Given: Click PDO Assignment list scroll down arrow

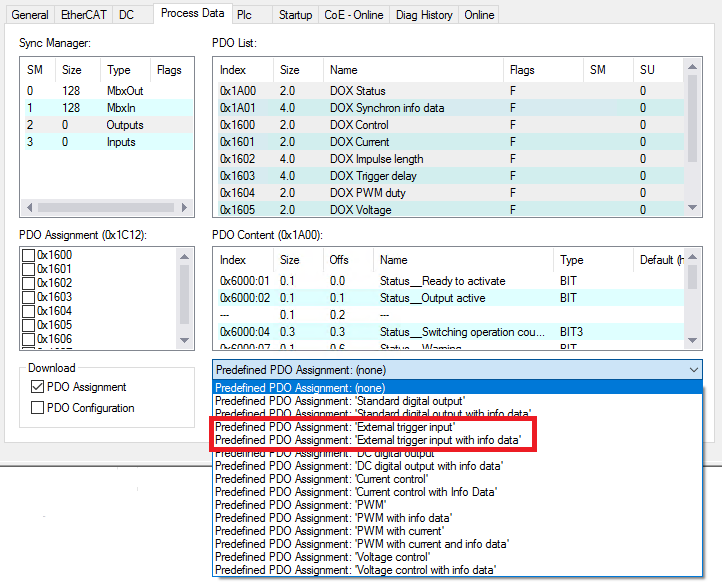Looking at the screenshot, I should tap(184, 340).
